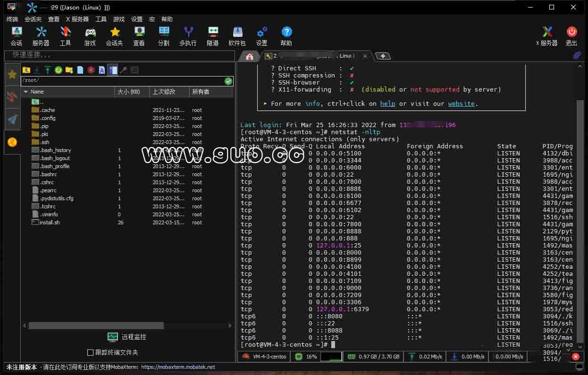
Task: Create a new folder in SFTP browser
Action: click(69, 70)
